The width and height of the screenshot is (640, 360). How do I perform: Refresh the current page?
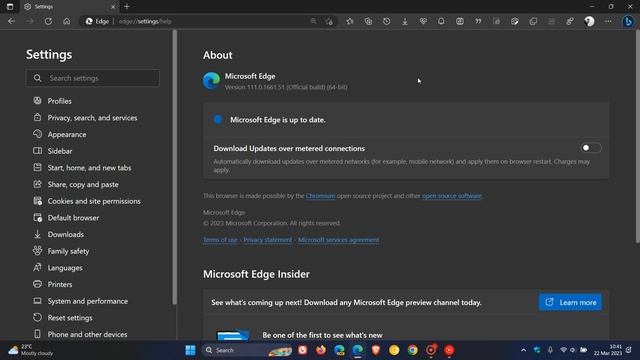pyautogui.click(x=48, y=21)
